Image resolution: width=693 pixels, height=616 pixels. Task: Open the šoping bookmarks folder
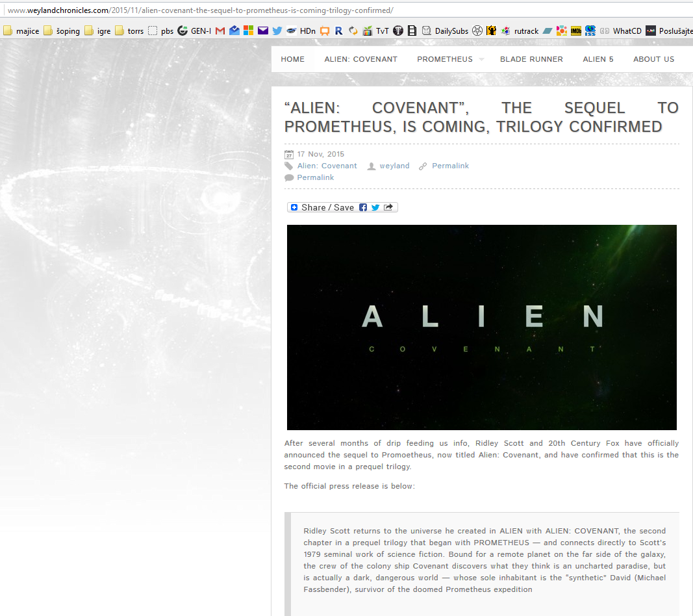pos(62,31)
